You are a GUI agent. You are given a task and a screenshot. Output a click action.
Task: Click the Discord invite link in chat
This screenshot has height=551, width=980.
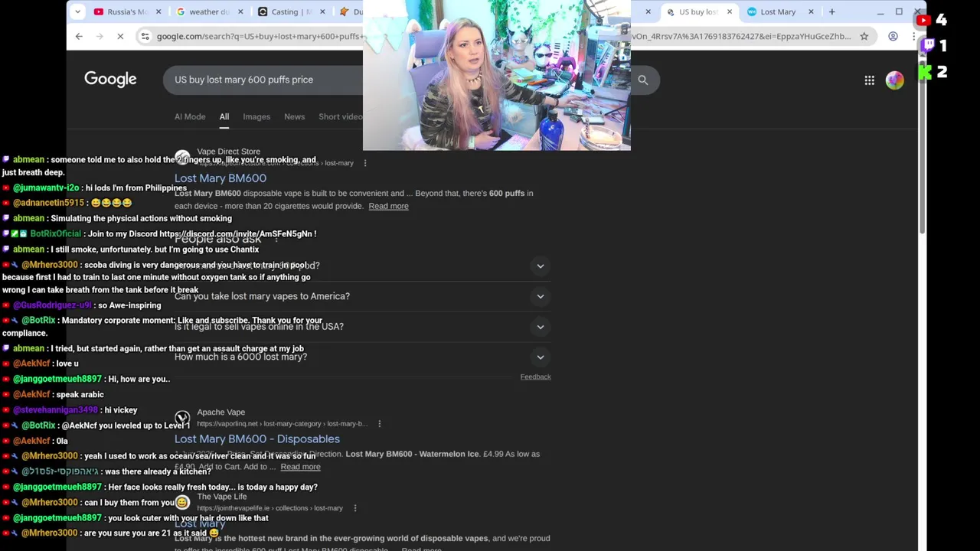click(235, 234)
